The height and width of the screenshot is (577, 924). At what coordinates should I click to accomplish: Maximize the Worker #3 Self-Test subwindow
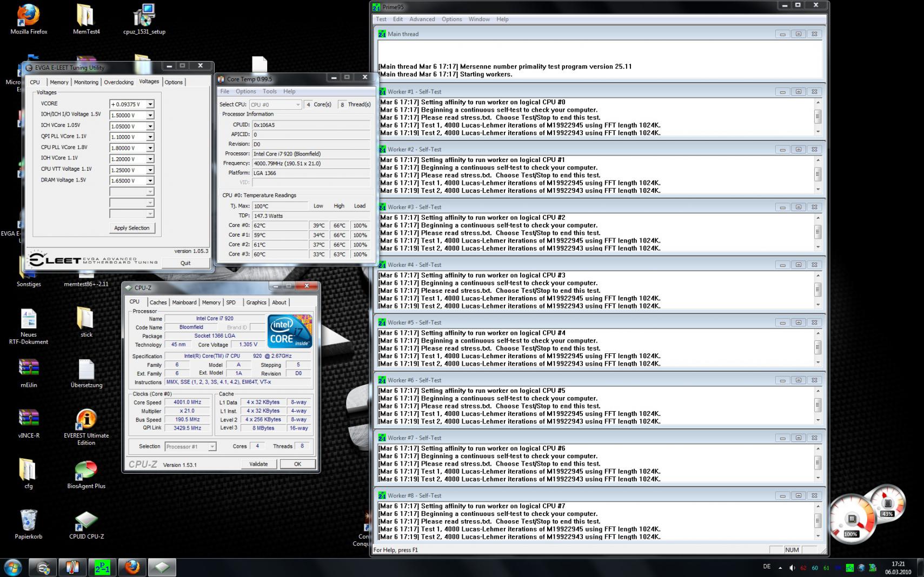(799, 207)
